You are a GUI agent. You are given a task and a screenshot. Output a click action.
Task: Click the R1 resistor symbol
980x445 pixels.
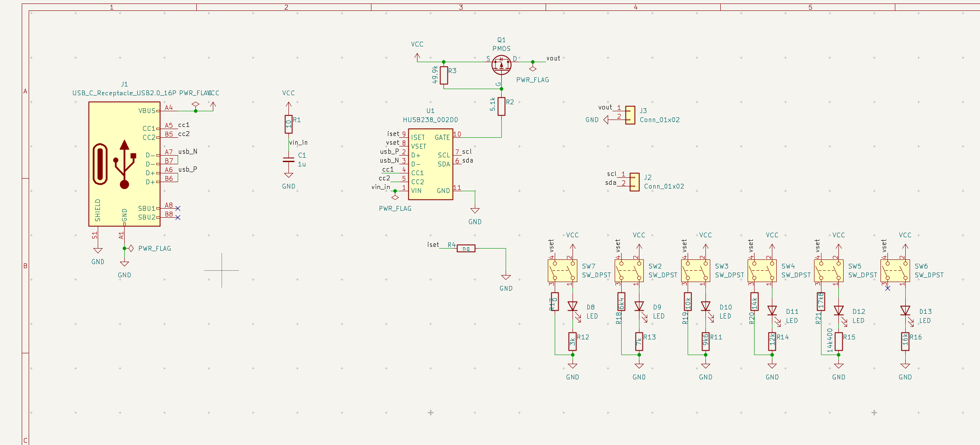tap(288, 124)
